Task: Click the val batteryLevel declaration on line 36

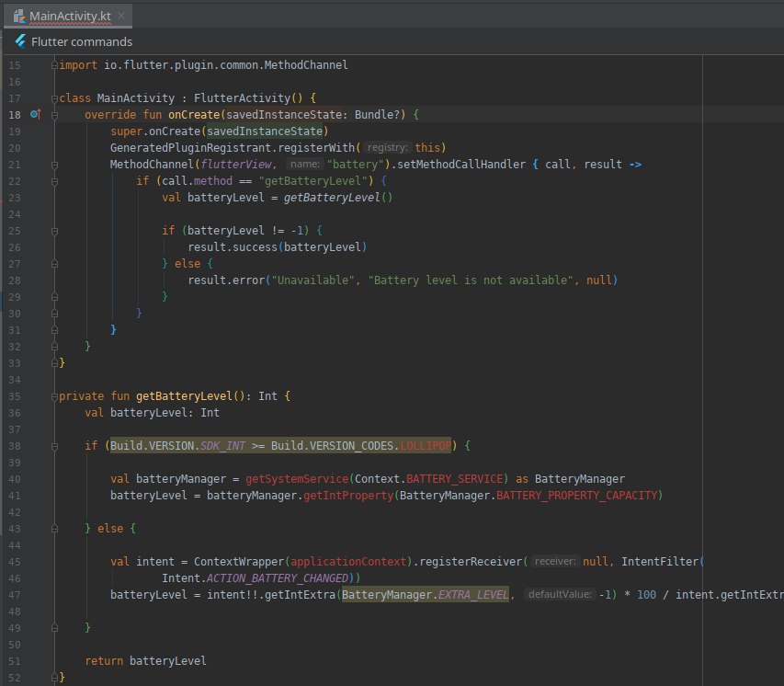Action: (x=152, y=413)
